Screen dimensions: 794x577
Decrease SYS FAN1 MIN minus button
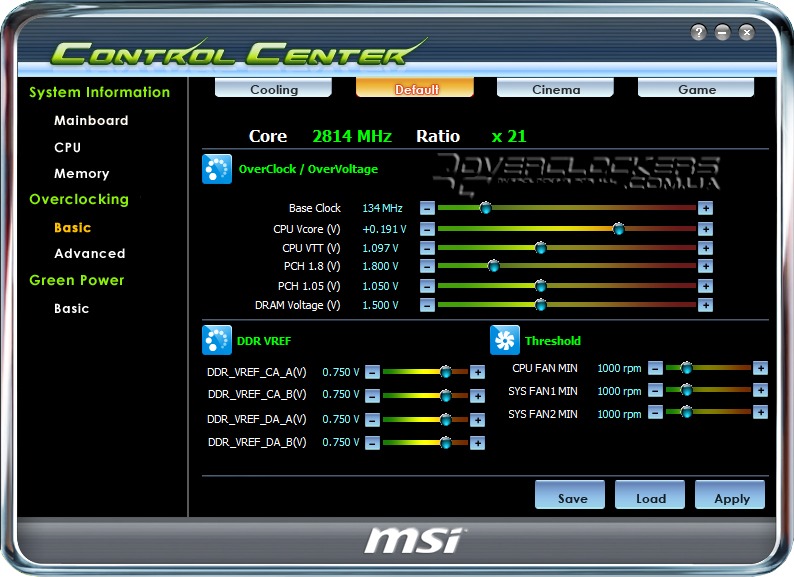coord(655,390)
